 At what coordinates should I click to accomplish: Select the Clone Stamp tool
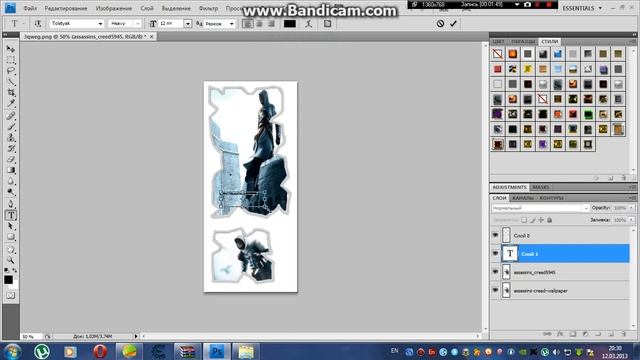tap(11, 138)
